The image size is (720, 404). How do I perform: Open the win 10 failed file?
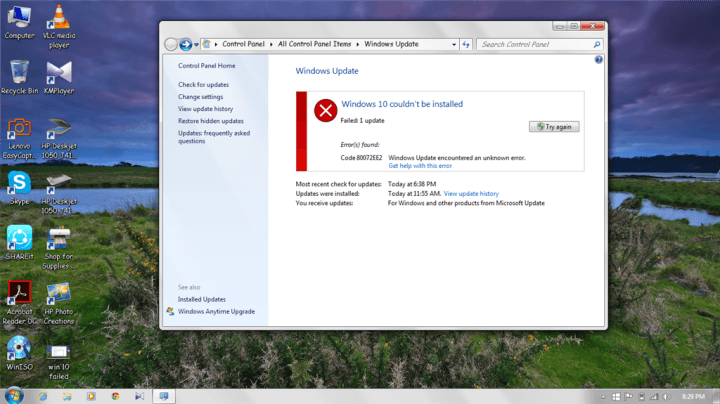point(59,363)
